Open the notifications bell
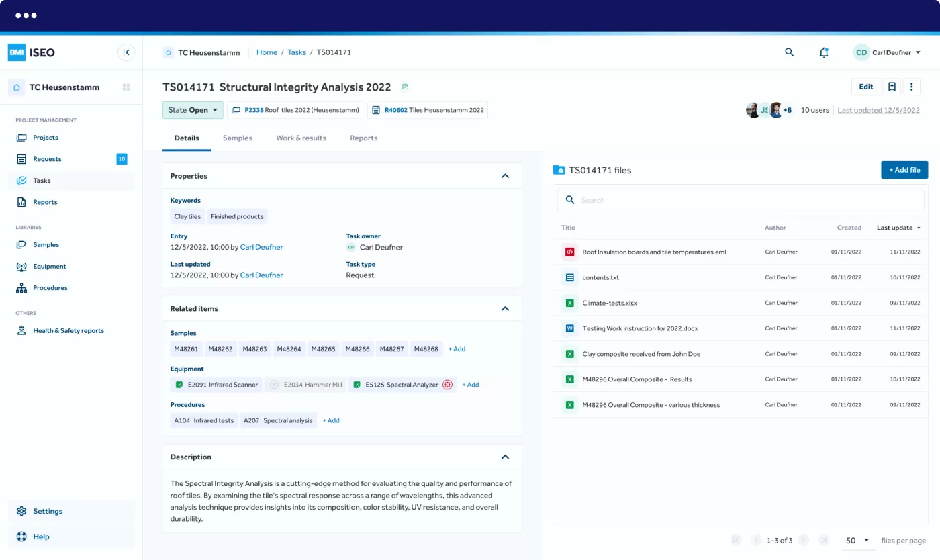The height and width of the screenshot is (560, 940). pyautogui.click(x=824, y=52)
